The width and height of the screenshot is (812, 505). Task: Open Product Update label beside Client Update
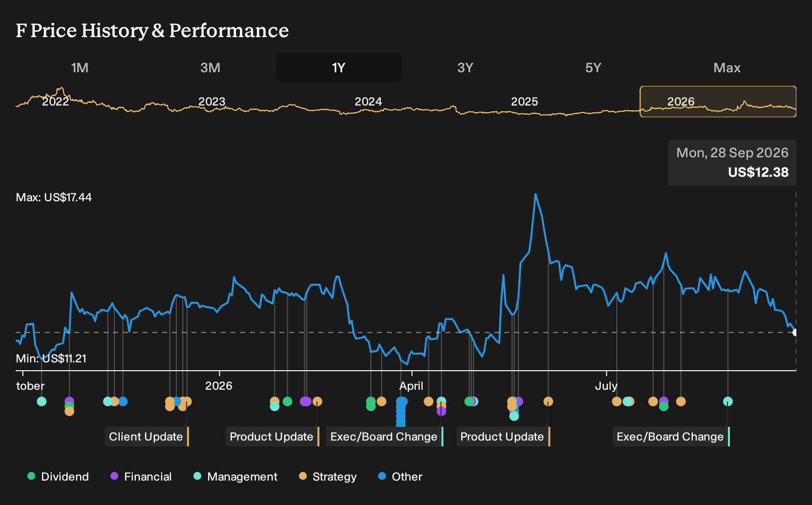(x=272, y=437)
